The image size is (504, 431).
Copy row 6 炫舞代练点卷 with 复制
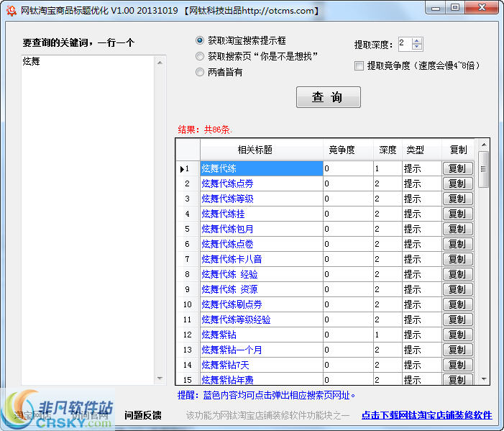[x=458, y=244]
